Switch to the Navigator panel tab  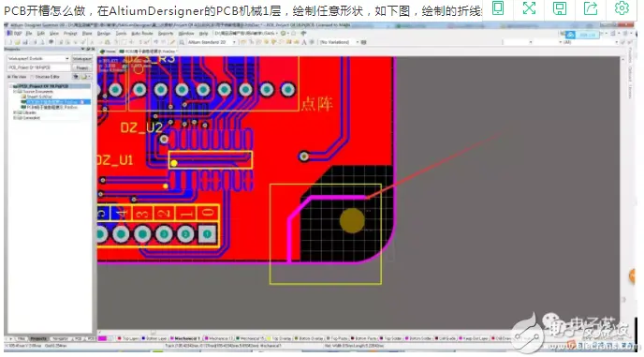pyautogui.click(x=60, y=339)
